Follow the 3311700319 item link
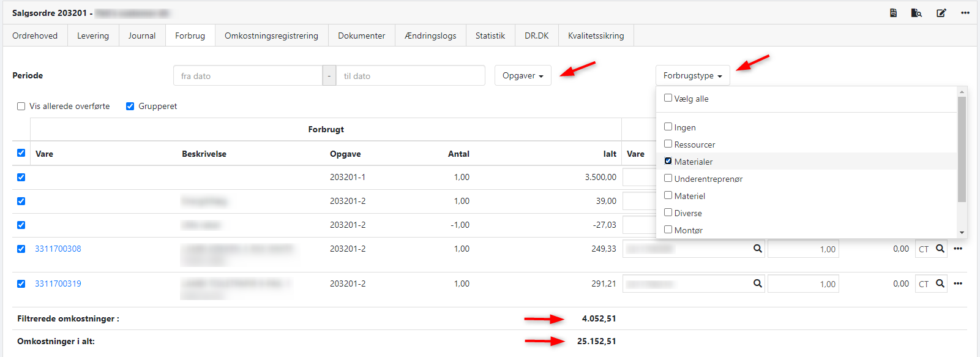Screen dimensions: 980x357 coord(58,284)
